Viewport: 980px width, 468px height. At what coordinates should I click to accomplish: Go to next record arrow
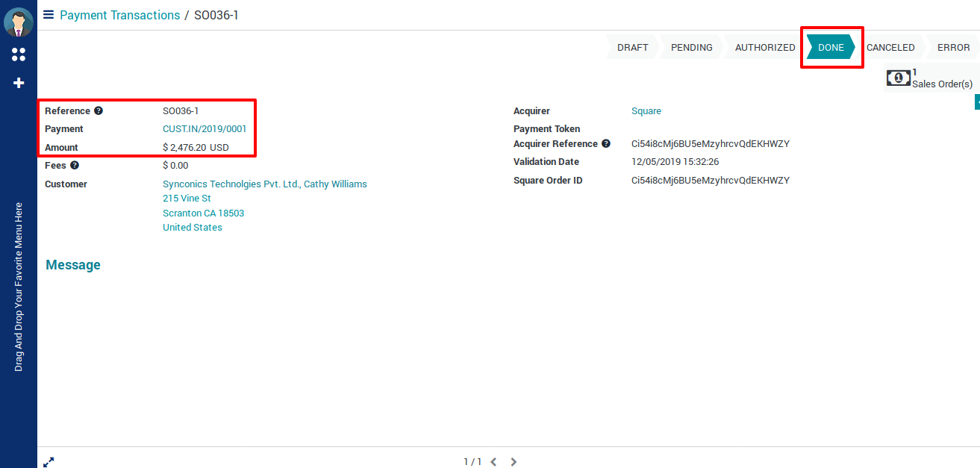pyautogui.click(x=514, y=462)
